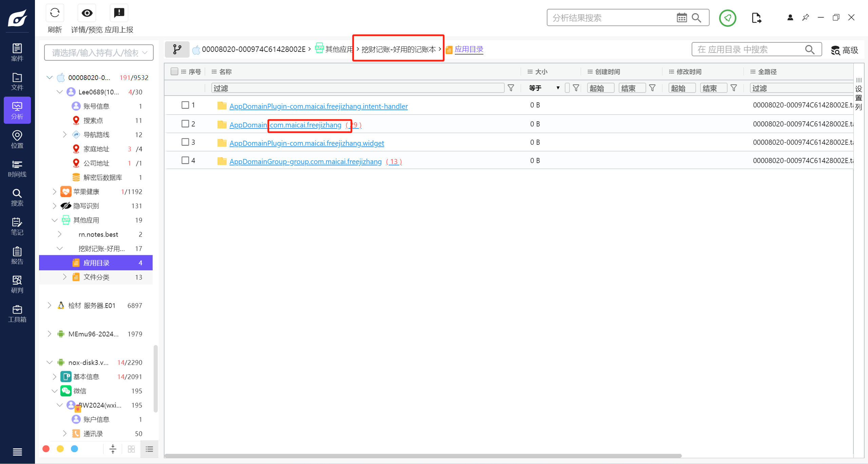Click the 应用上报 report icon
This screenshot has width=868, height=464.
coord(119,13)
